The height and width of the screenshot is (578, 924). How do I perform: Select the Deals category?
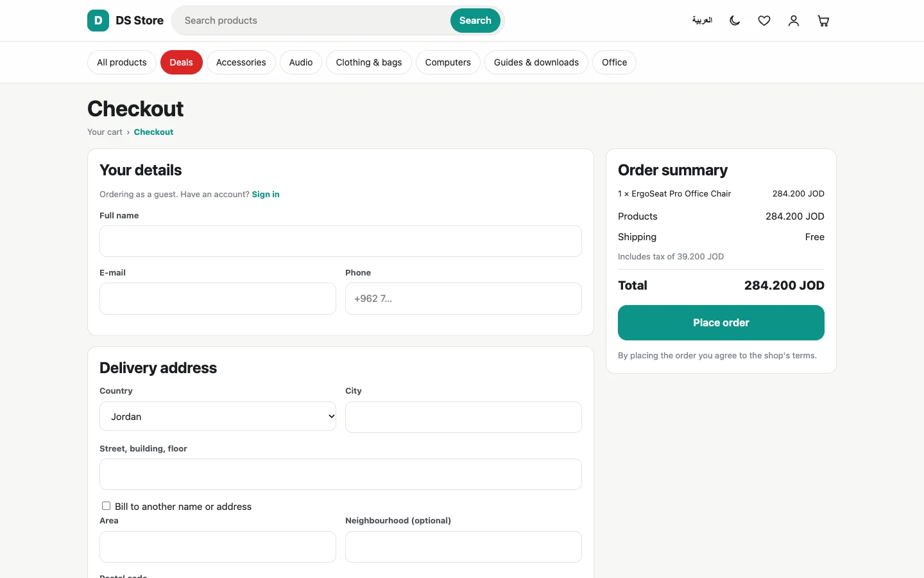click(181, 62)
